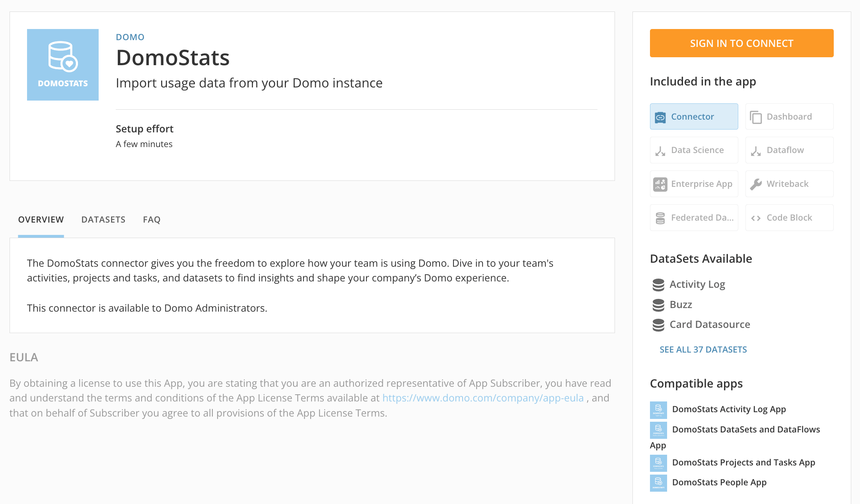The width and height of the screenshot is (860, 504).
Task: Switch to the FAQ tab
Action: click(152, 220)
